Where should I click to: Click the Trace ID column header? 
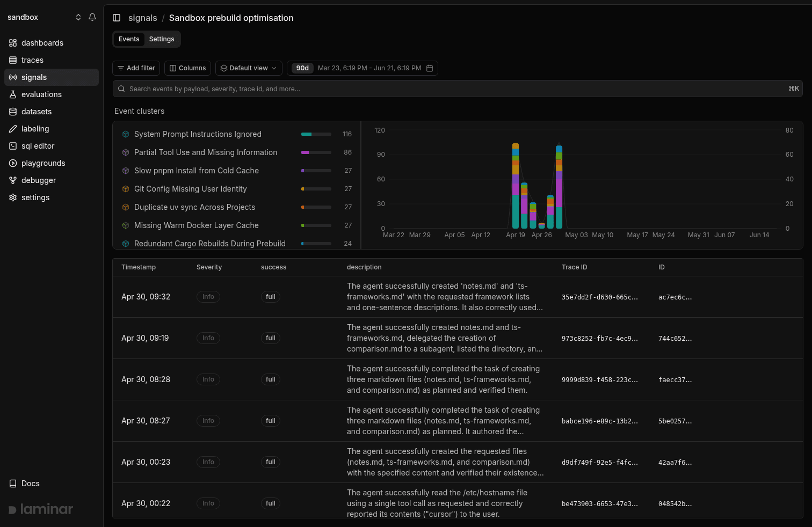point(574,267)
